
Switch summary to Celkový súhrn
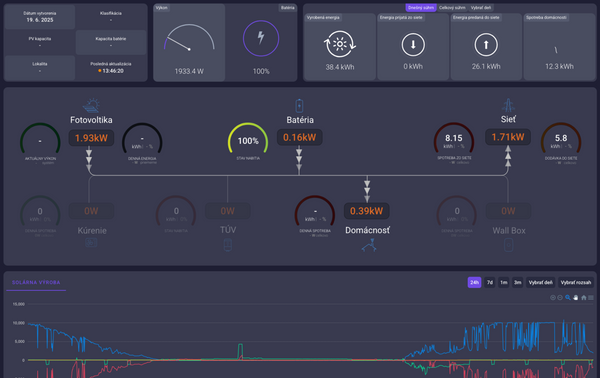(452, 8)
